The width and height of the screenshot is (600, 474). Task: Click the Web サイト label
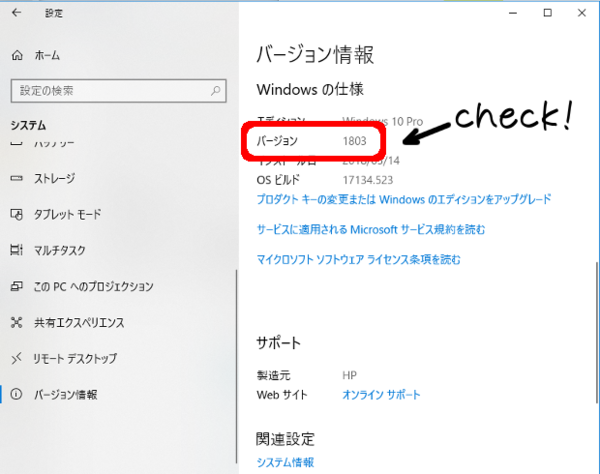[282, 395]
